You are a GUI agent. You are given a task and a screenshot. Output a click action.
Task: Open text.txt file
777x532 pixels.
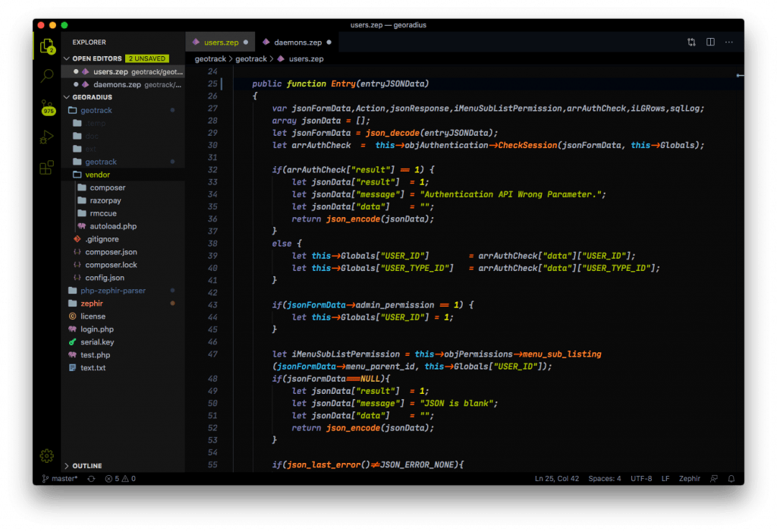(x=123, y=368)
